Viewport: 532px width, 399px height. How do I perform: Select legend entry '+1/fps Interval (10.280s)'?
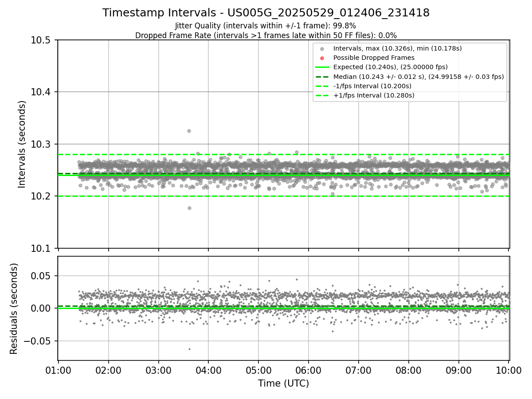coord(374,95)
